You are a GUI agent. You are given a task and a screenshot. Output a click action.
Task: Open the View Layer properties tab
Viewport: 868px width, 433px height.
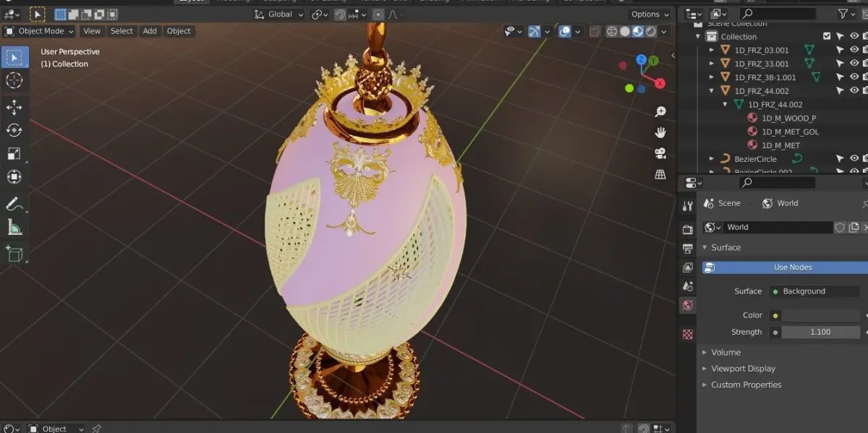coord(688,267)
